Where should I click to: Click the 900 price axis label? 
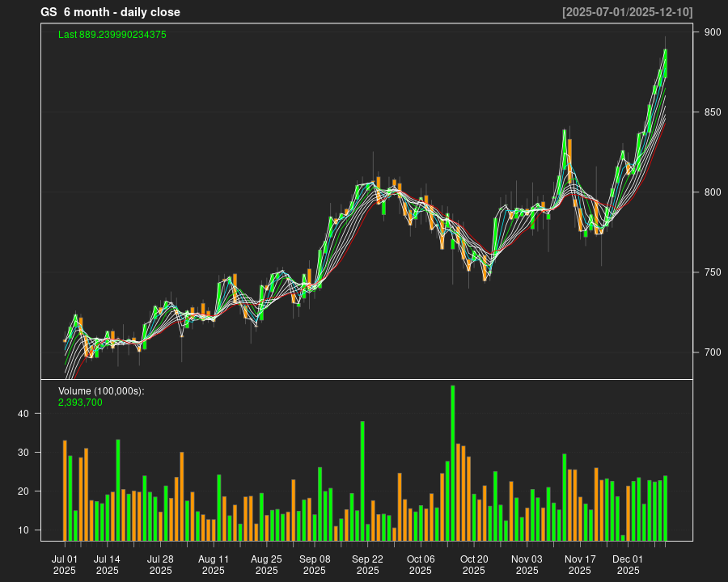point(712,32)
